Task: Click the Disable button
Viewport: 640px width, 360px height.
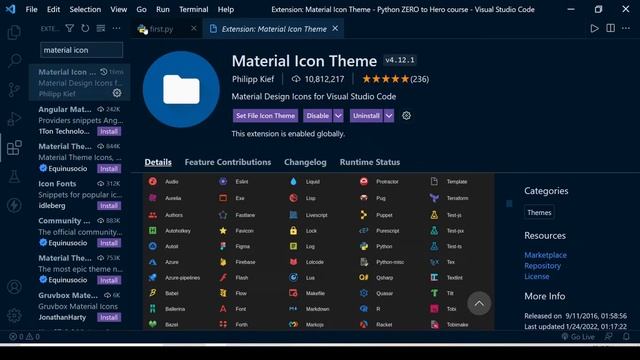Action: click(x=318, y=116)
